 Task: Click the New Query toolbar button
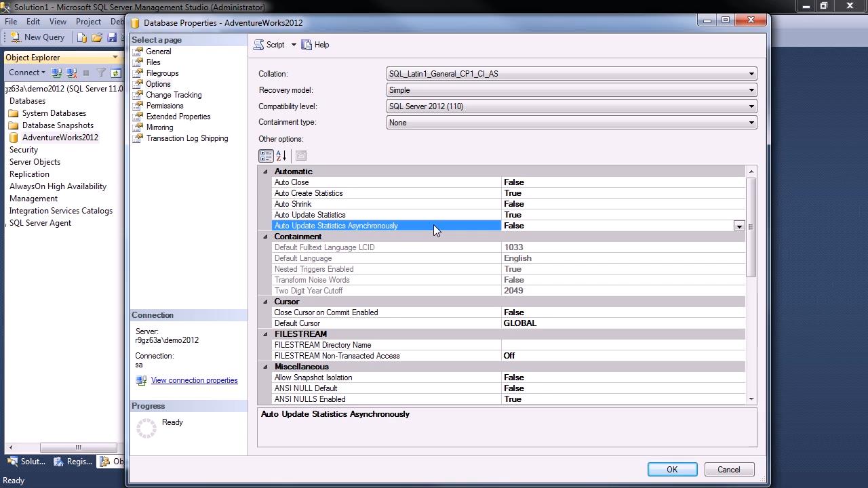click(x=37, y=37)
